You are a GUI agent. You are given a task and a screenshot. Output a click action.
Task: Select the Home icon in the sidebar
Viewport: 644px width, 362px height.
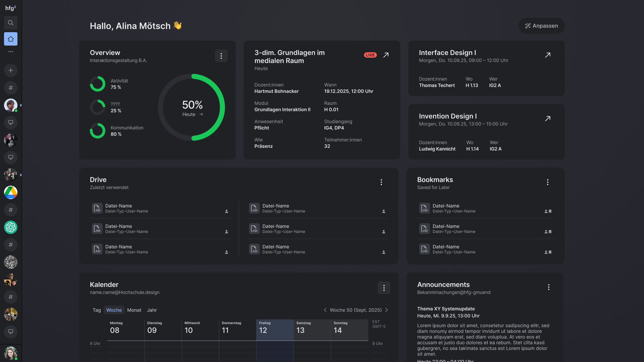pos(11,39)
